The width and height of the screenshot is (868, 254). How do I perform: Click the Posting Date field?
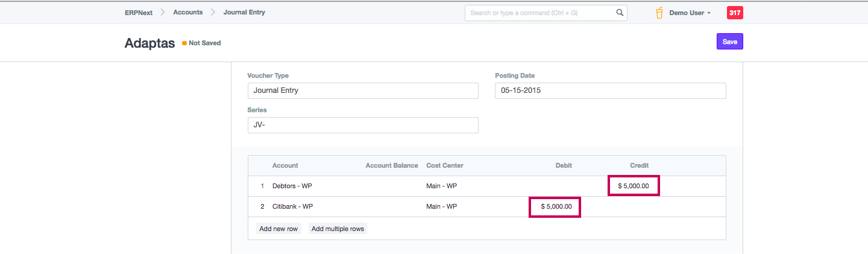610,90
